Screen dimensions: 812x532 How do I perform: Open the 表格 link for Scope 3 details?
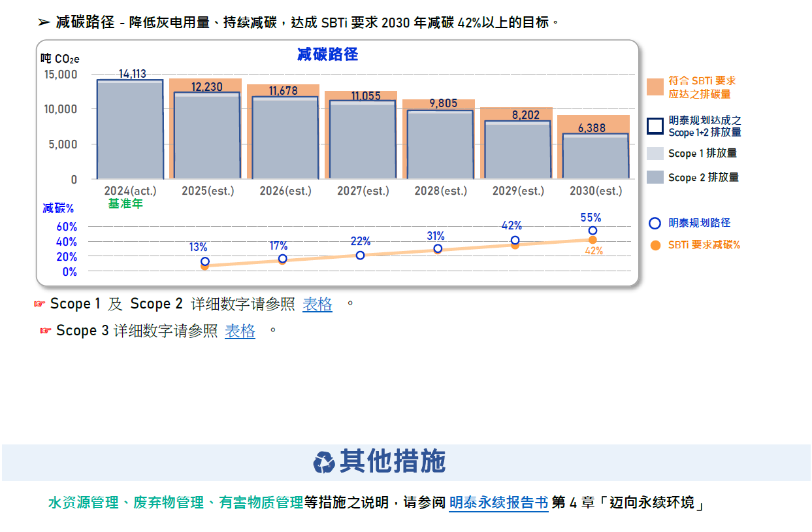pyautogui.click(x=240, y=331)
